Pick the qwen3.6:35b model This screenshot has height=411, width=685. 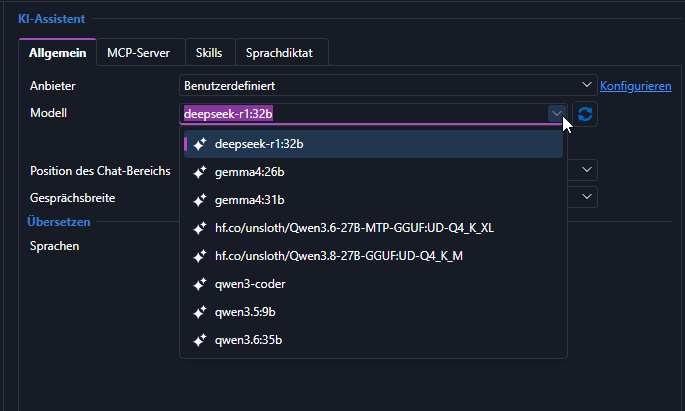[x=373, y=340]
